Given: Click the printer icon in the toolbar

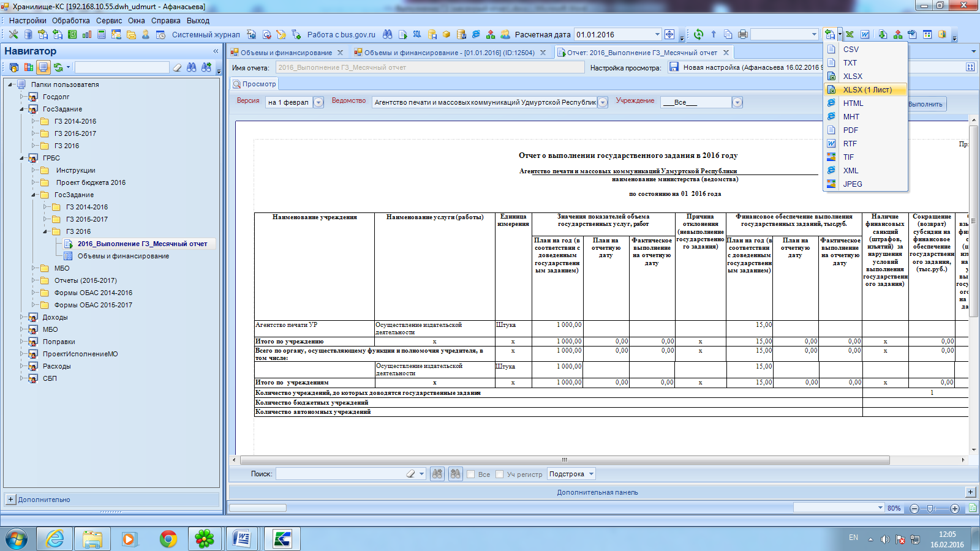Looking at the screenshot, I should pyautogui.click(x=742, y=34).
